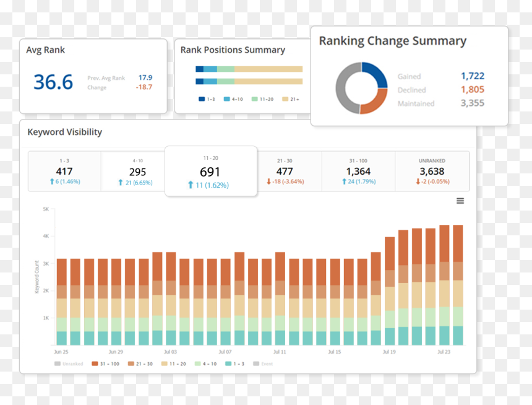Select the 21 - 30 rank range tab
Image resolution: width=532 pixels, height=405 pixels.
click(x=289, y=172)
